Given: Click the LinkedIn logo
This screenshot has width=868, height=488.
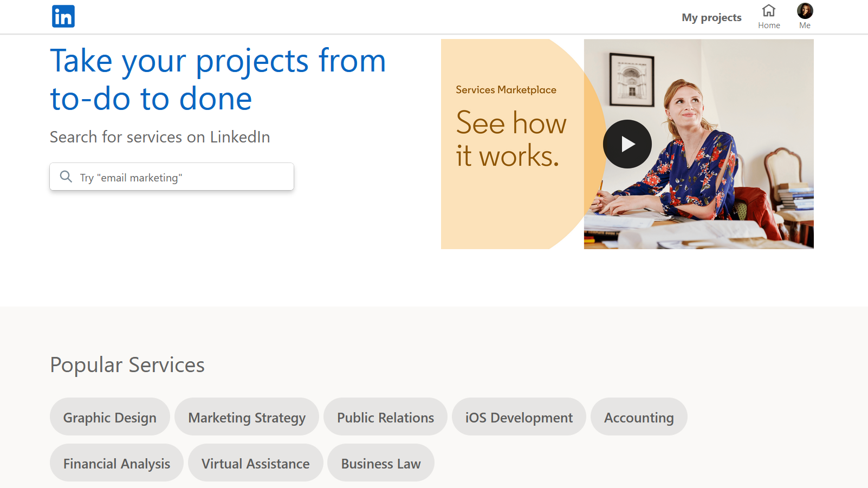Looking at the screenshot, I should 63,16.
